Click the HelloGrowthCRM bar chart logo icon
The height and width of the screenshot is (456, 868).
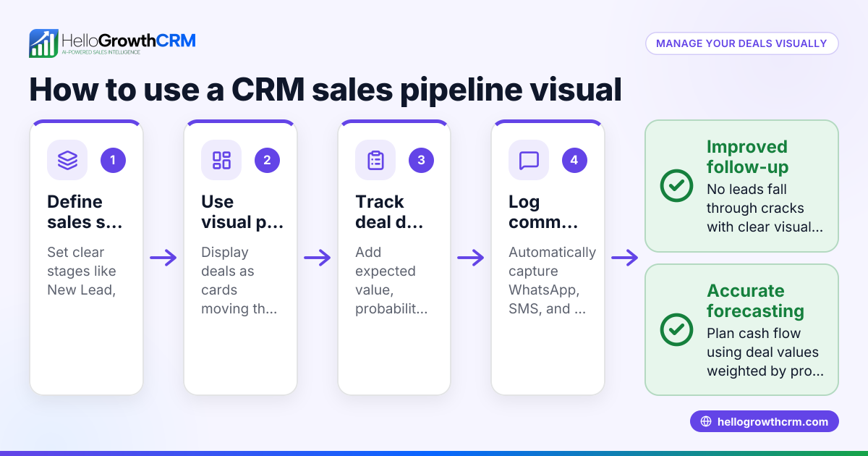pos(43,43)
